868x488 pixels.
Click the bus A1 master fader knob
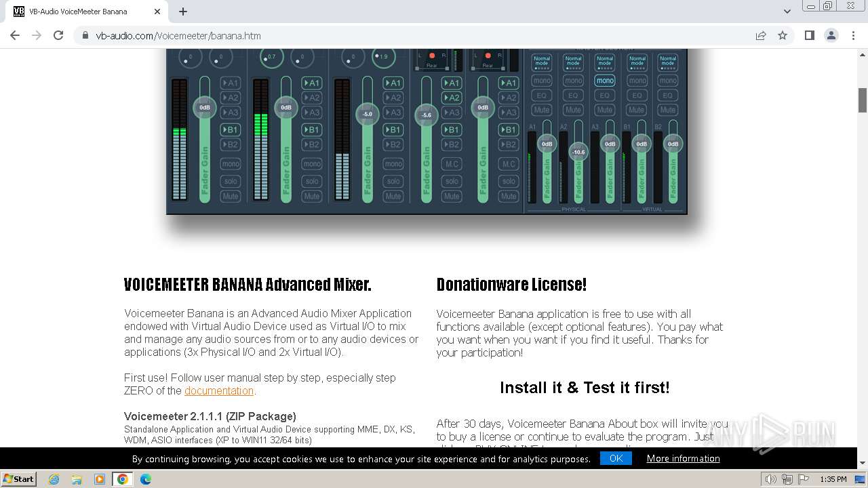[x=547, y=144]
